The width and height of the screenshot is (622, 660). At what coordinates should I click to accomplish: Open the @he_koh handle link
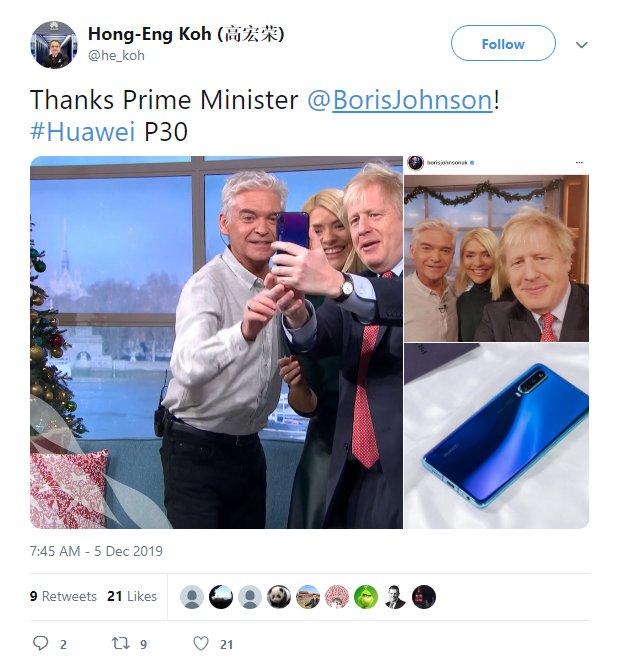[116, 56]
